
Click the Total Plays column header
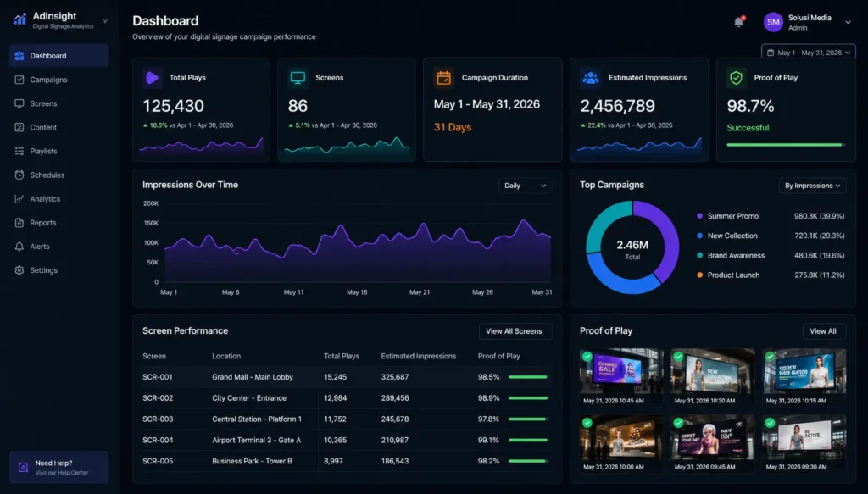(342, 356)
